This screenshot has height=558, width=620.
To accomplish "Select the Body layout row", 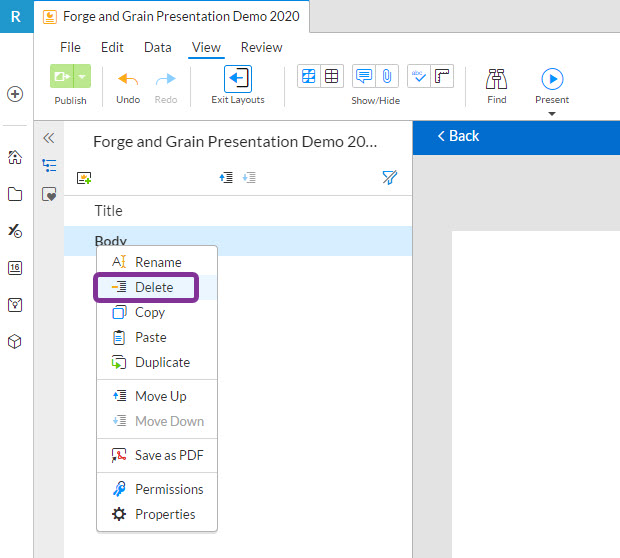I will pos(238,241).
